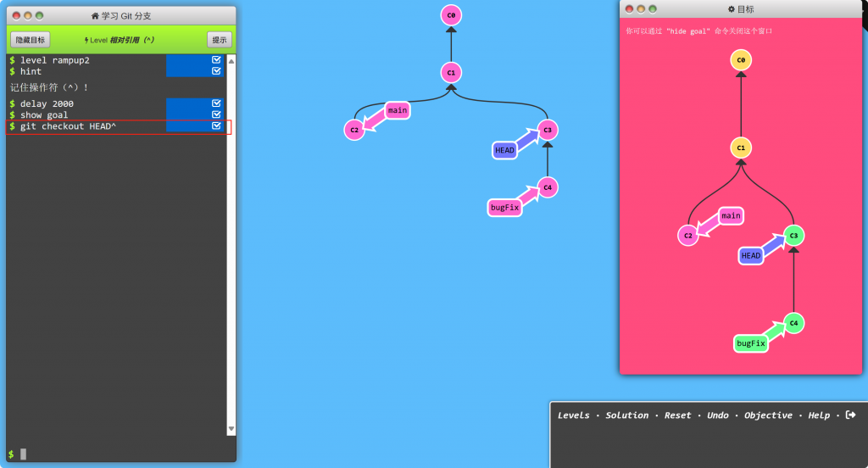This screenshot has height=468, width=868.
Task: Select the C2 commit node in main graph
Action: (354, 130)
